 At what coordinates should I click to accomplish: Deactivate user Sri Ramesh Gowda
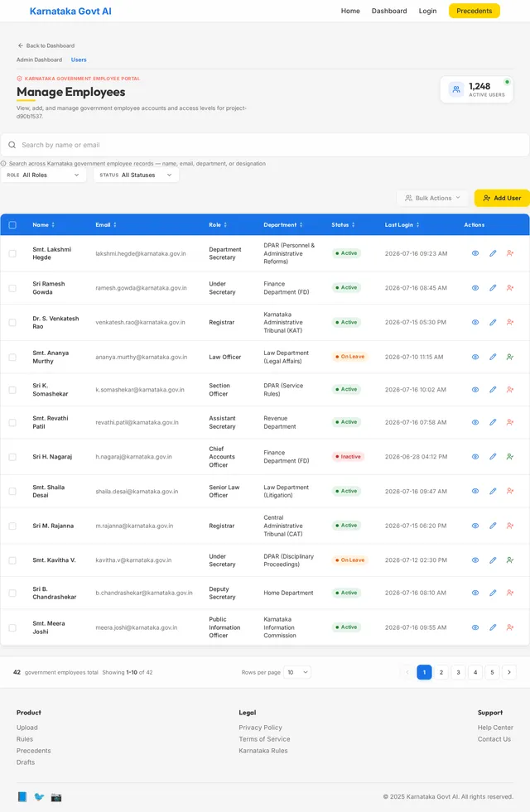pos(510,287)
